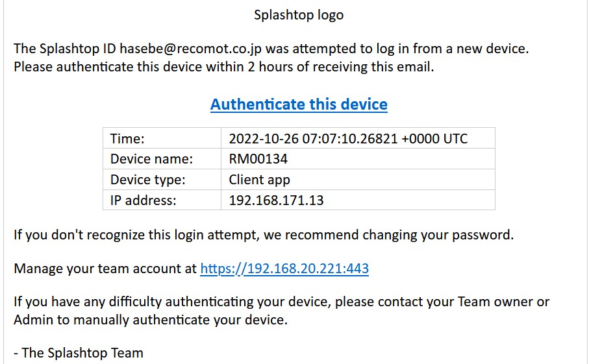The image size is (589, 364).
Task: Click the Client app table cell
Action: tap(358, 179)
